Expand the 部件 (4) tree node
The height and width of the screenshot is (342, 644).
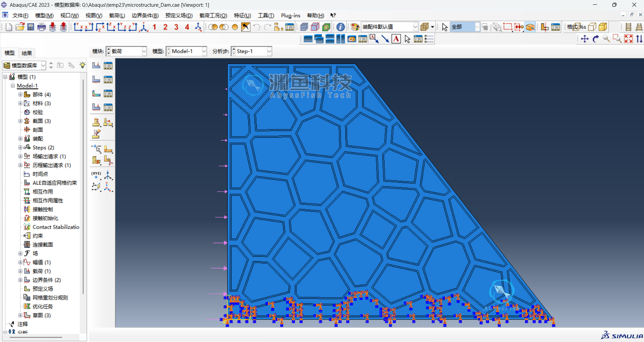coord(20,94)
